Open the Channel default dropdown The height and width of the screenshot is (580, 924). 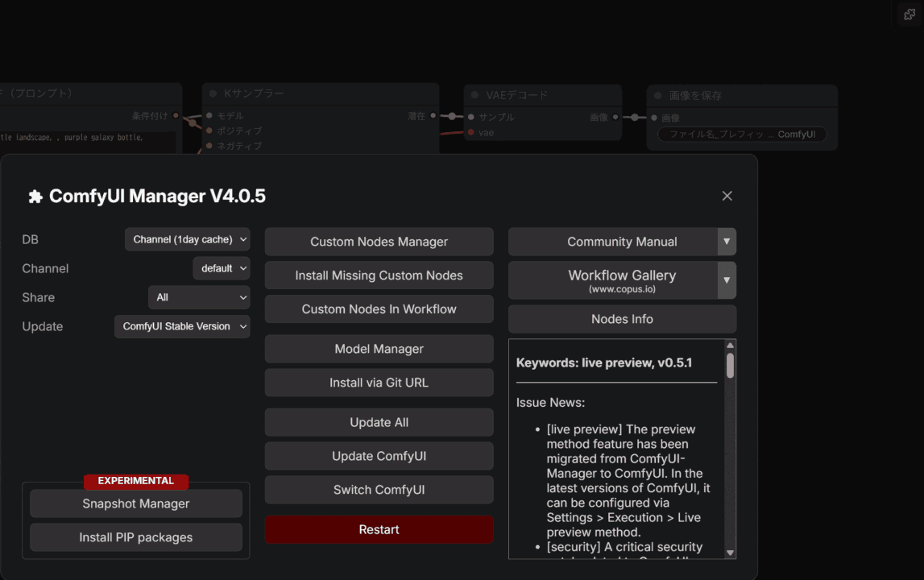[x=222, y=268]
